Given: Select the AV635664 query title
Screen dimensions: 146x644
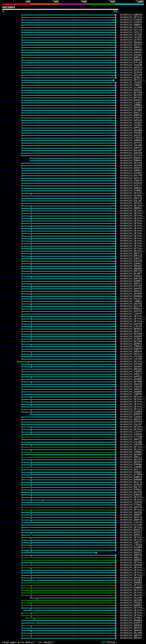Looking at the screenshot, I should click(8, 8).
